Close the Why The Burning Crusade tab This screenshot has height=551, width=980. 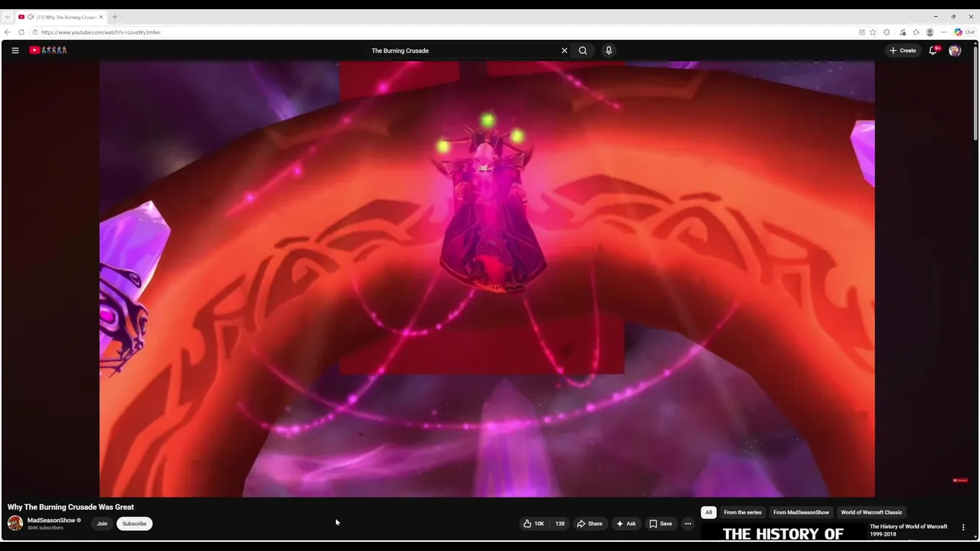pos(101,17)
